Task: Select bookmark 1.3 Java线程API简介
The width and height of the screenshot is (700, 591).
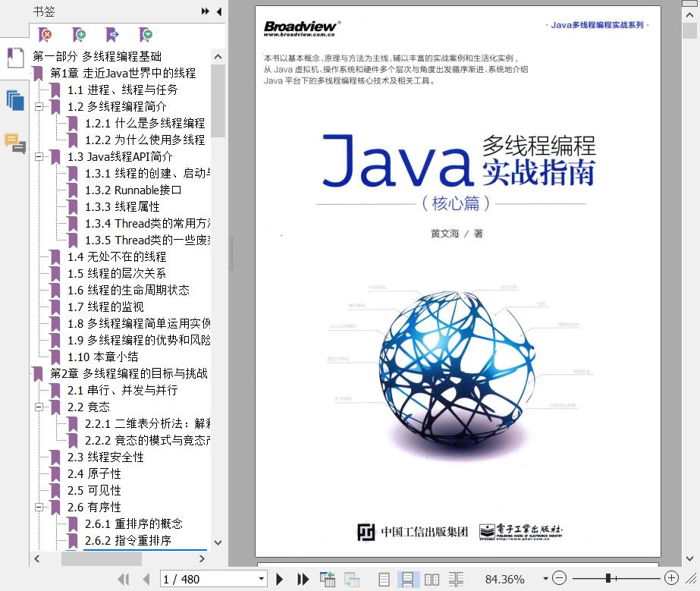Action: point(120,157)
